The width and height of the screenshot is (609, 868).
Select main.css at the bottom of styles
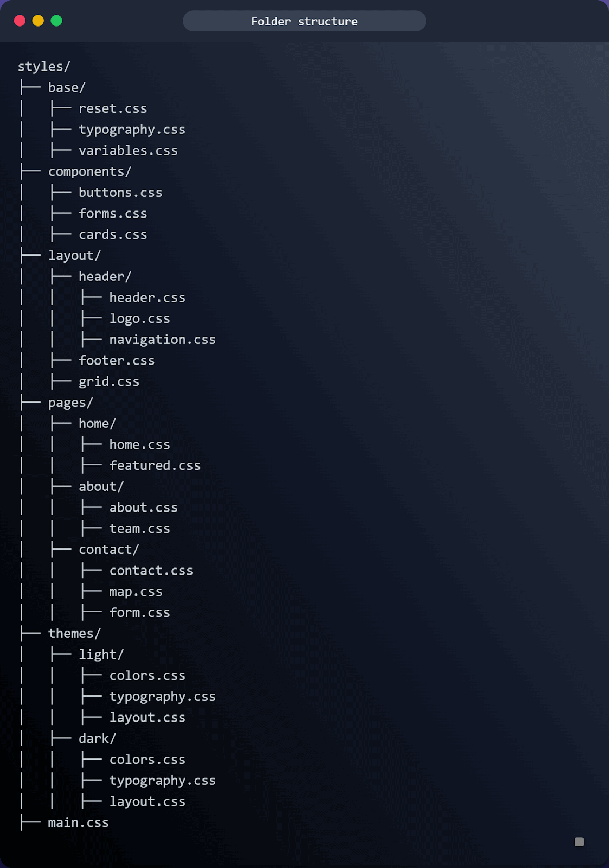click(78, 822)
